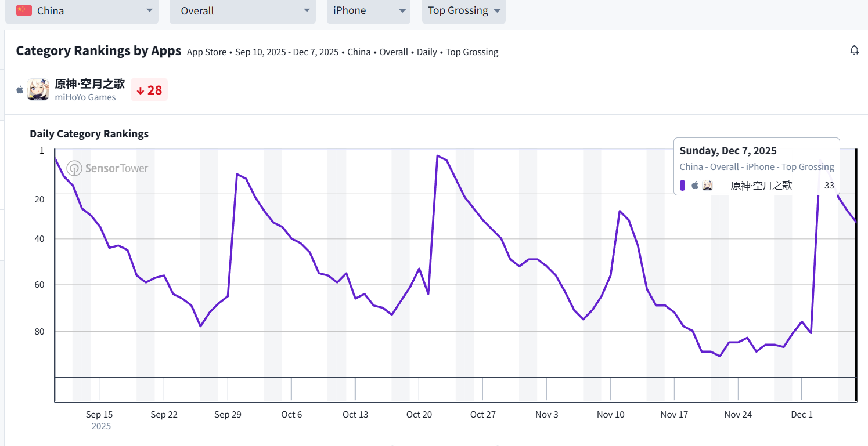Click the Genshin app icon in the header
This screenshot has height=446, width=868.
pyautogui.click(x=38, y=89)
